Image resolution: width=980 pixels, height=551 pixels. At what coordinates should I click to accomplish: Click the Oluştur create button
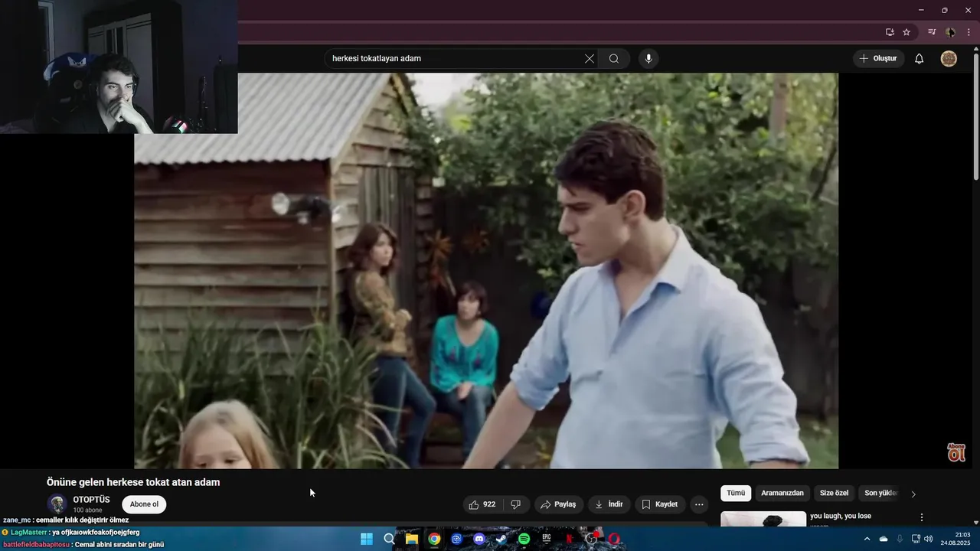coord(878,59)
